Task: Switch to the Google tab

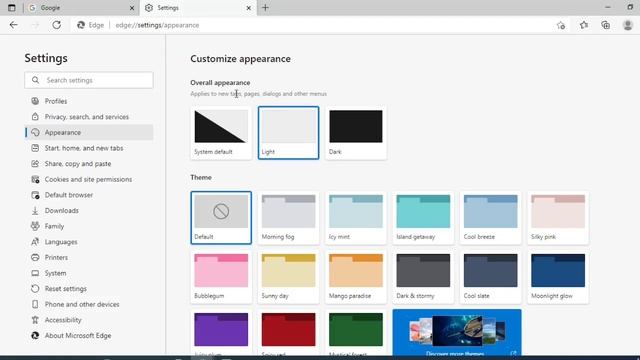Action: click(x=81, y=8)
